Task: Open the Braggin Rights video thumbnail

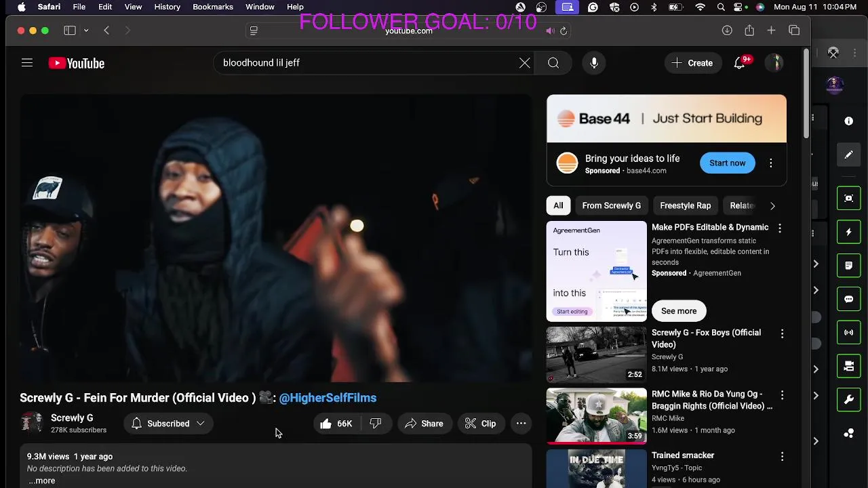Action: (597, 415)
